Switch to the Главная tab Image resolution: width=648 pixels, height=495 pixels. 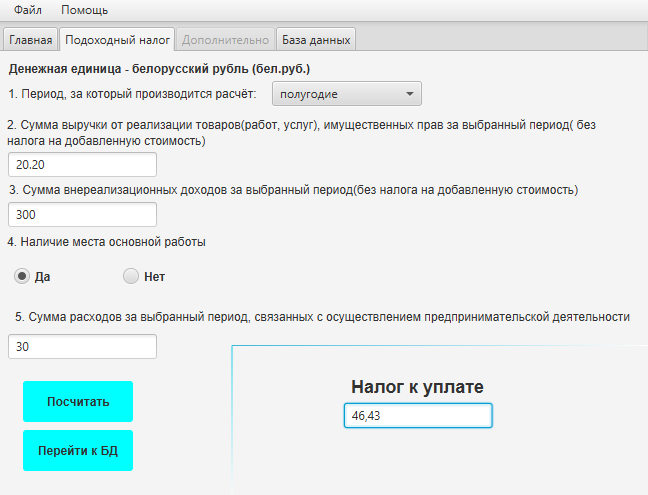click(x=31, y=40)
